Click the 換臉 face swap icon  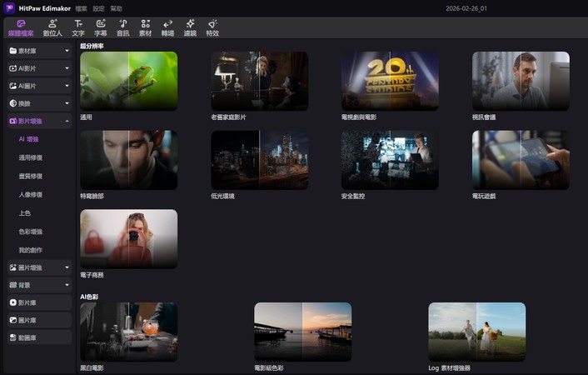[12, 103]
